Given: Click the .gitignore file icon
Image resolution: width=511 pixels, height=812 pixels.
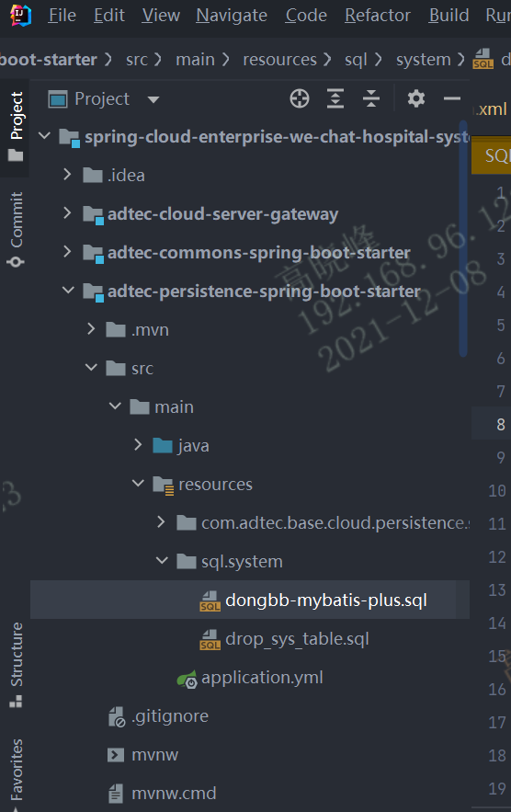Looking at the screenshot, I should tap(117, 717).
